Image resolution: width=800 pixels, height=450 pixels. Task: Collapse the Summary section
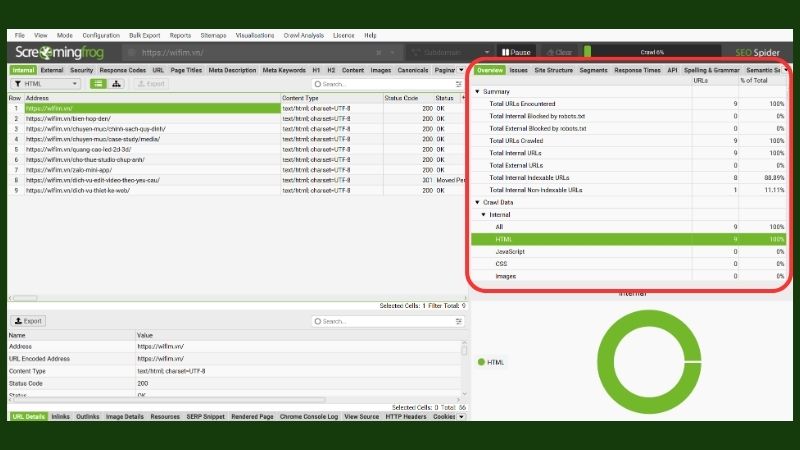[478, 92]
